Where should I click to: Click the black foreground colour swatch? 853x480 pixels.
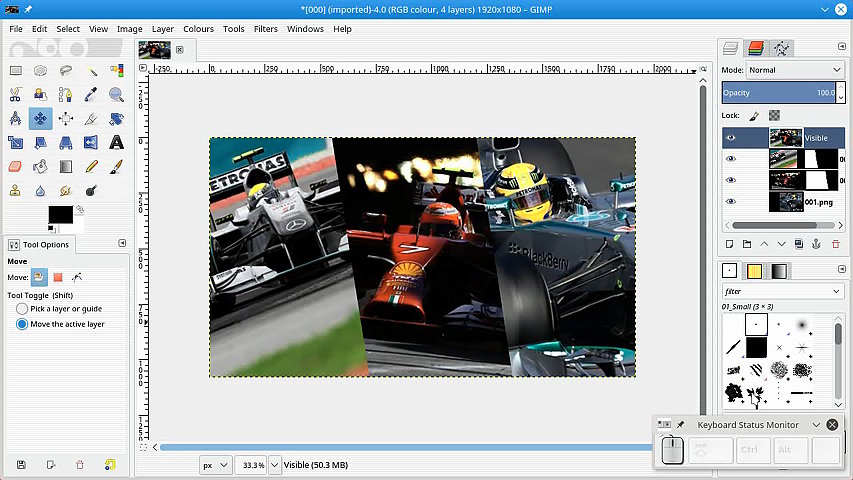pos(60,215)
